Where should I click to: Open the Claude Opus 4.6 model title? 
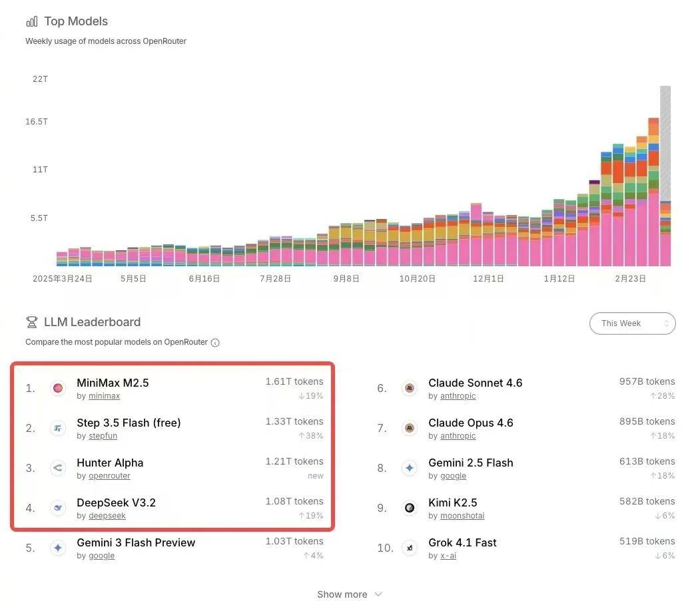pyautogui.click(x=470, y=423)
